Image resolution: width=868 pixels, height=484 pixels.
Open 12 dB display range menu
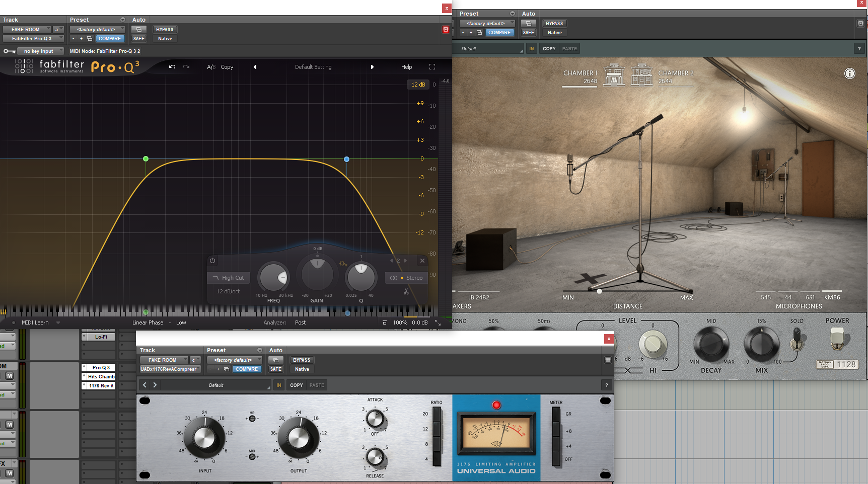[418, 85]
